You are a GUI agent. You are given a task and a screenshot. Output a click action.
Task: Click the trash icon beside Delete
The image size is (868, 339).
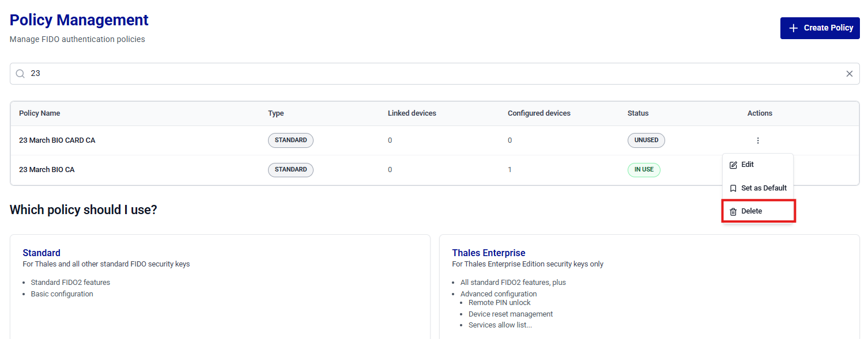(x=733, y=212)
